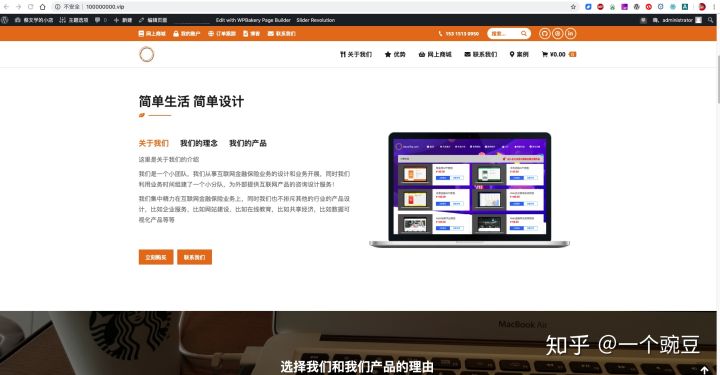Click the not-secure site info icon
Viewport: 720px width, 375px height.
[x=57, y=7]
